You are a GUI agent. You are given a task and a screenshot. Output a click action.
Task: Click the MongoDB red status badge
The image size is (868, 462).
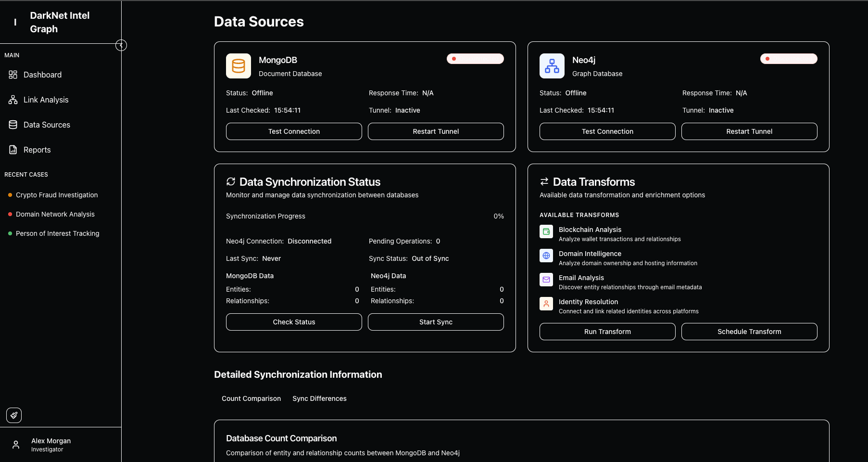point(475,59)
